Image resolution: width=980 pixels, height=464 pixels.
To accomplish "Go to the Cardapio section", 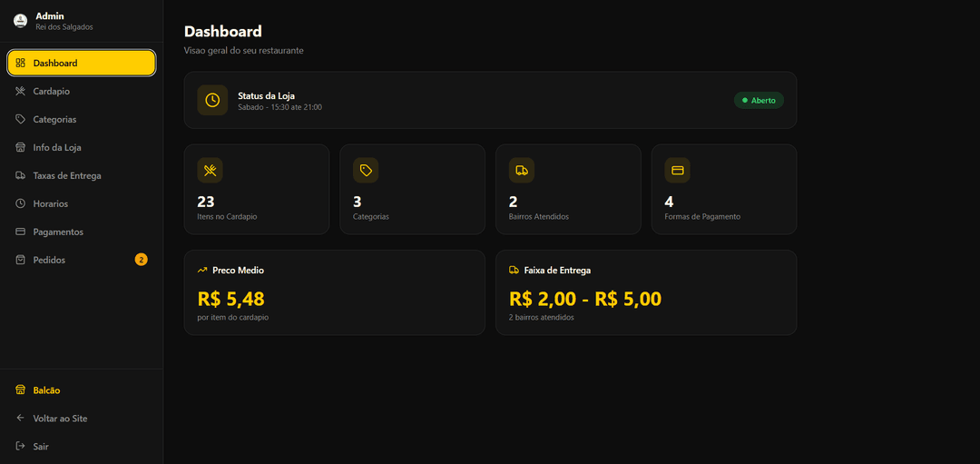I will (x=52, y=91).
